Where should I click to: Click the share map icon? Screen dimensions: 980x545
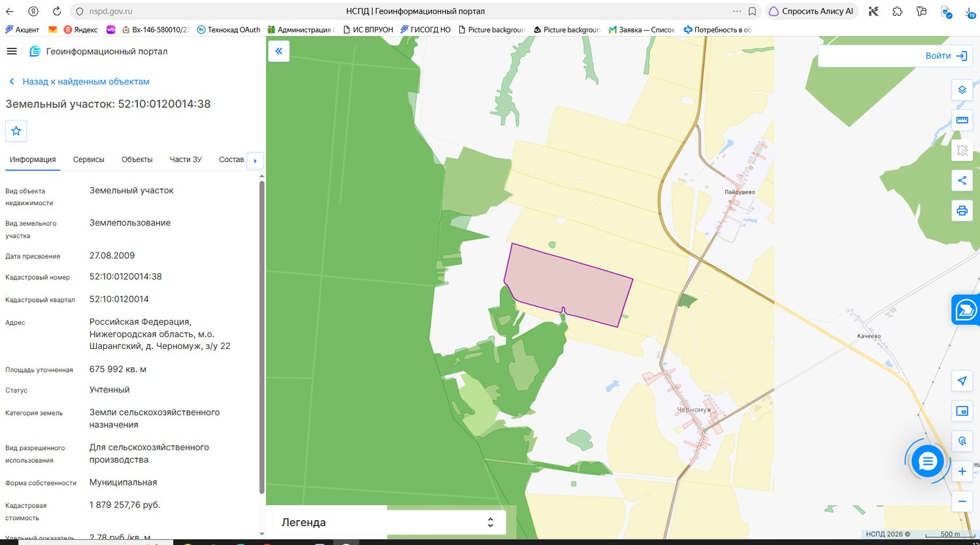point(962,180)
